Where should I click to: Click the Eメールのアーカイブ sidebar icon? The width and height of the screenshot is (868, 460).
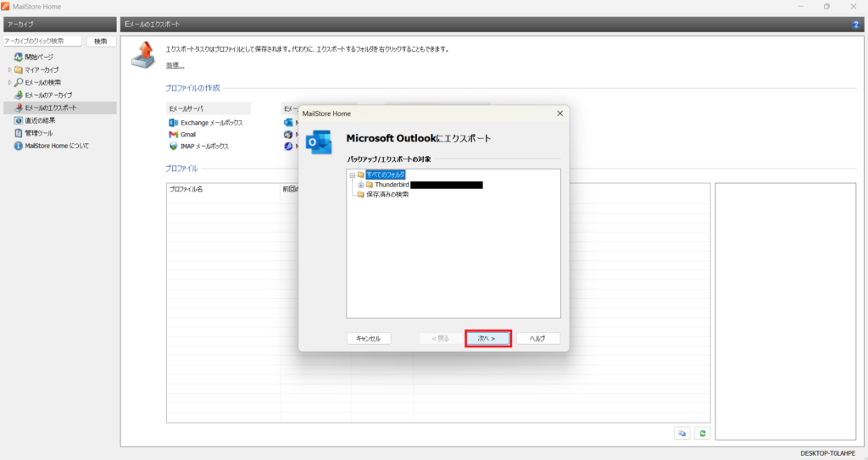coord(19,95)
